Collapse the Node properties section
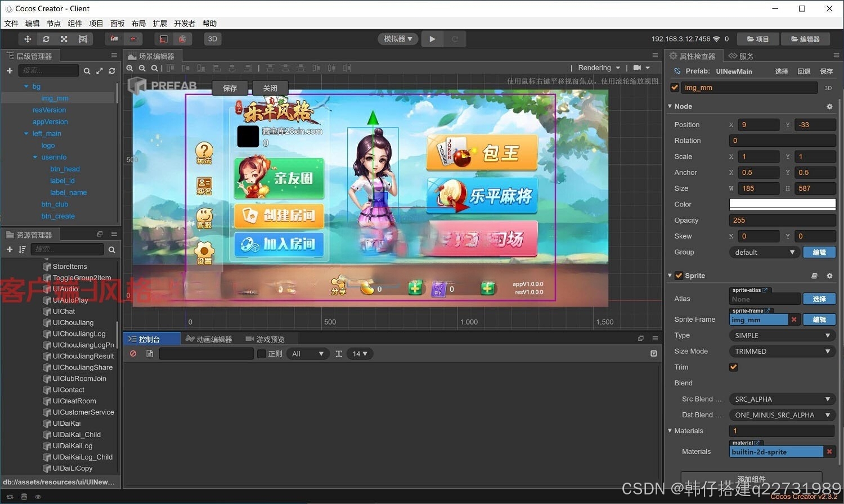 click(670, 106)
